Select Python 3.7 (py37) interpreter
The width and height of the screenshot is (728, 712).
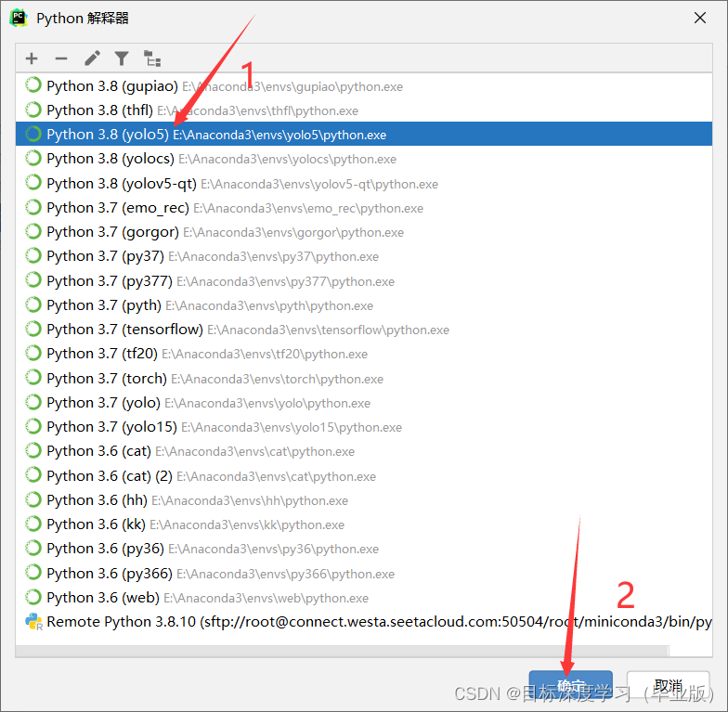364,256
